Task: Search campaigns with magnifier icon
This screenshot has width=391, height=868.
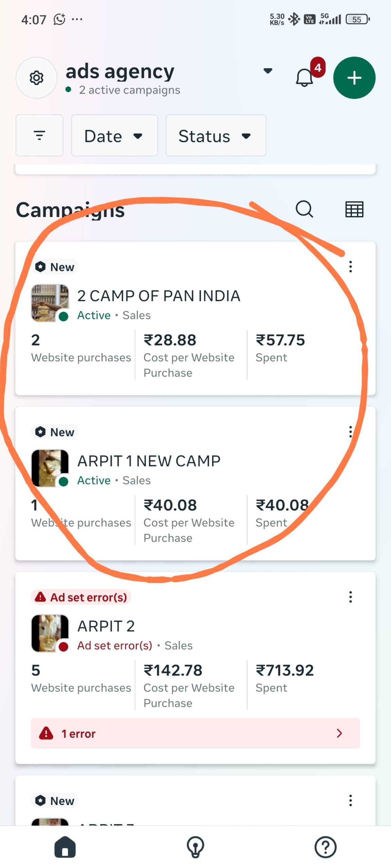Action: tap(304, 209)
